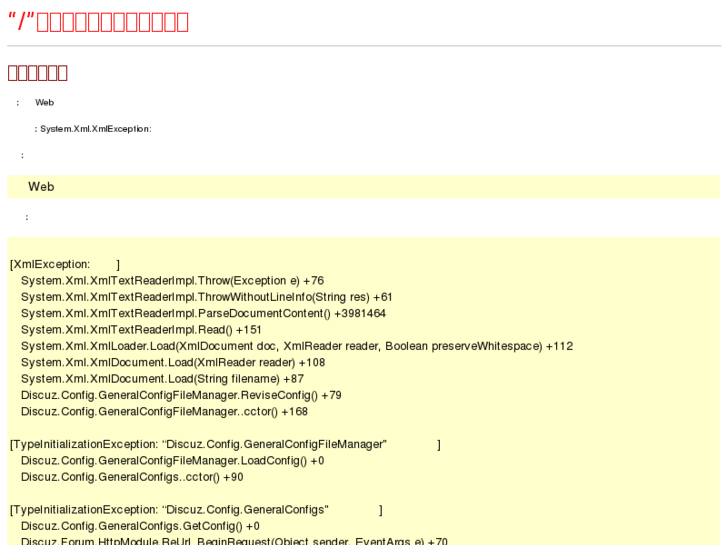Click the "XmlTextReaderImpl.Throw(Exception e) +76" line
The image size is (727, 545).
(x=172, y=281)
